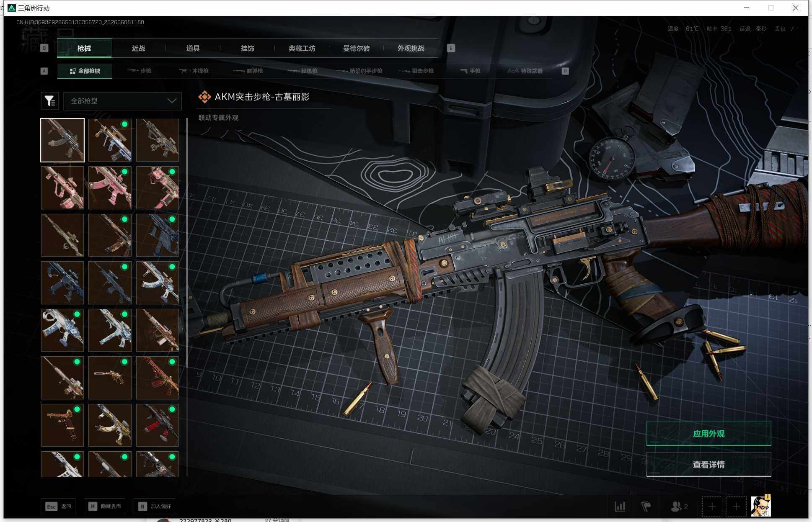This screenshot has width=812, height=522.
Task: Filter by 特殊武器 category
Action: [525, 71]
